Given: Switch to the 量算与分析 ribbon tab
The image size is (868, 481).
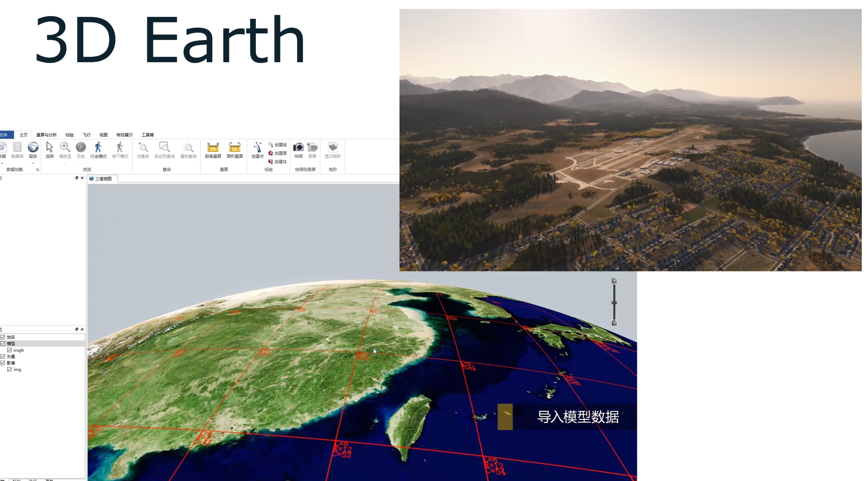Looking at the screenshot, I should (46, 135).
